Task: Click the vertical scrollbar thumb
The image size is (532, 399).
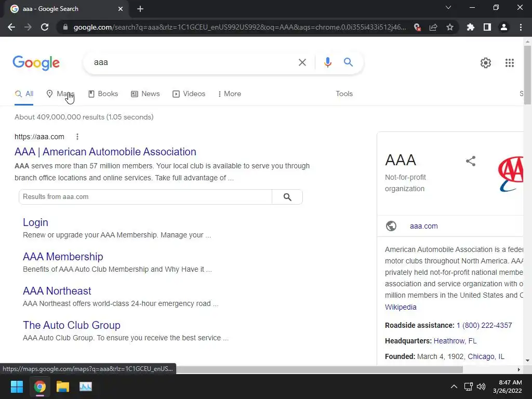Action: click(x=527, y=75)
